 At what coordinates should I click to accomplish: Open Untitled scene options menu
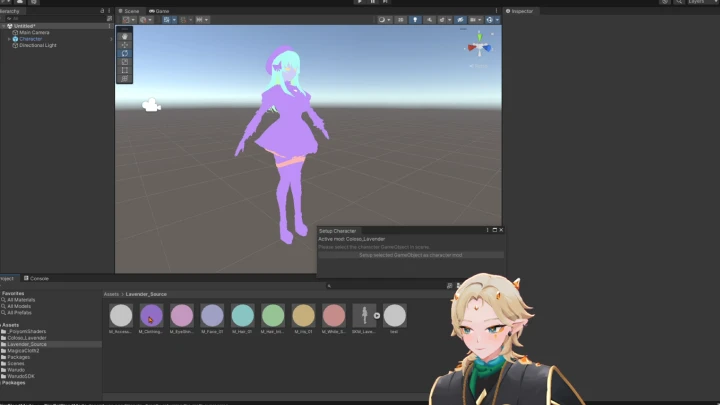[x=109, y=26]
